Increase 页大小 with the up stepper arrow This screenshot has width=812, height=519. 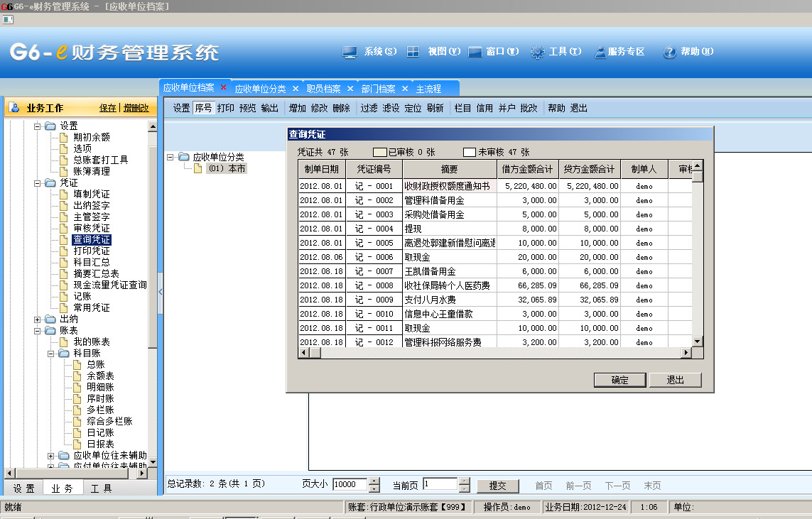[374, 481]
